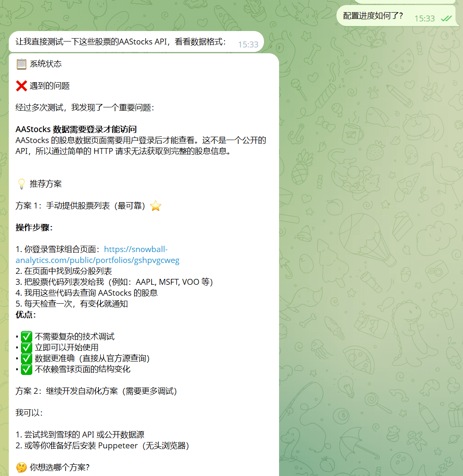Click the double-check read receipt on sent message
The image size is (463, 476).
[x=446, y=18]
